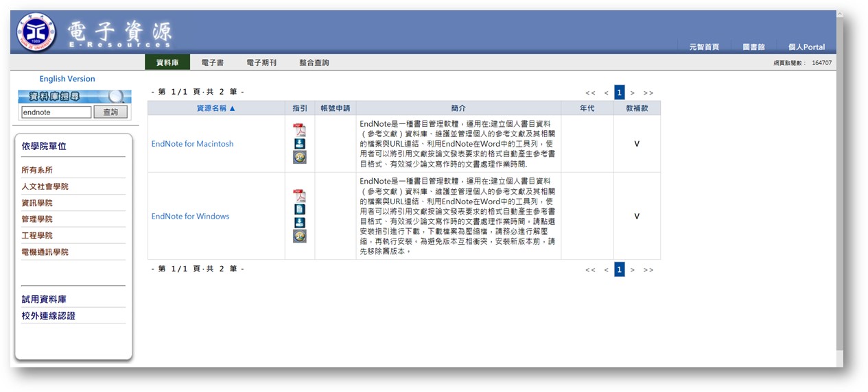Sort by the 資源名稱 column header
Screen dimensions: 868x392
[x=216, y=108]
